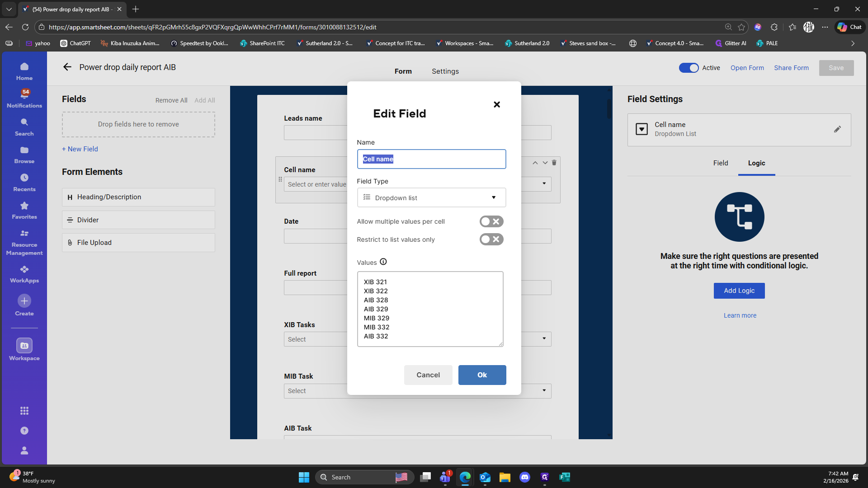
Task: Toggle Allow multiple values per cell
Action: [x=491, y=221]
